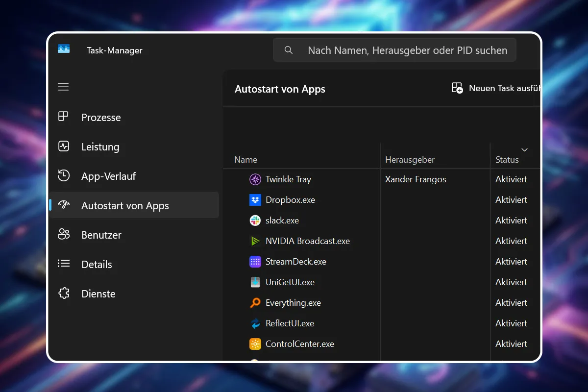
Task: Click the UniGetUI.exe icon
Action: [x=255, y=282]
